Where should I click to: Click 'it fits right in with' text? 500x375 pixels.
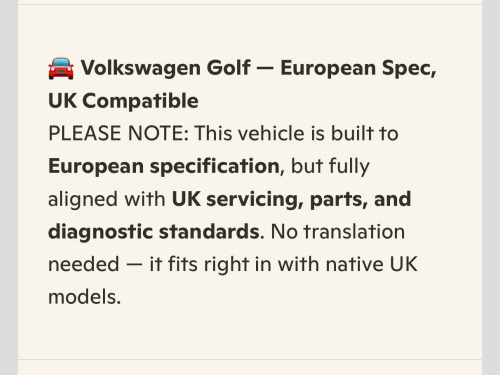[235, 265]
